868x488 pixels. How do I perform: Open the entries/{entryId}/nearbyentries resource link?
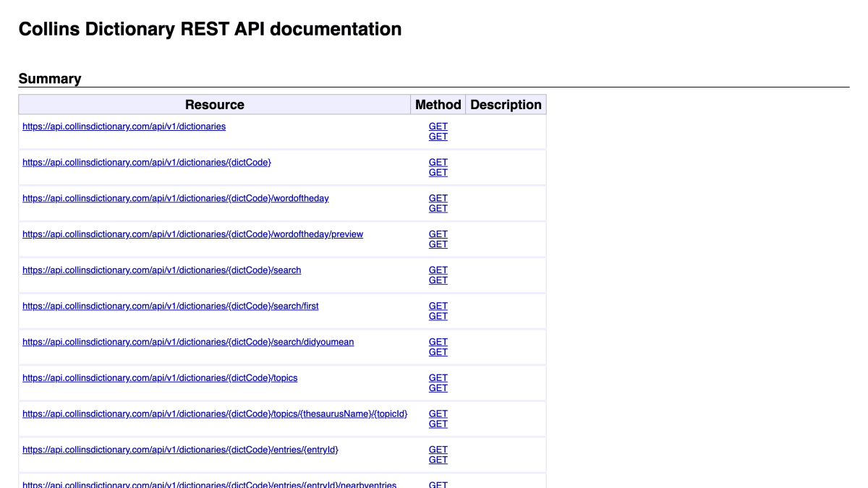210,484
